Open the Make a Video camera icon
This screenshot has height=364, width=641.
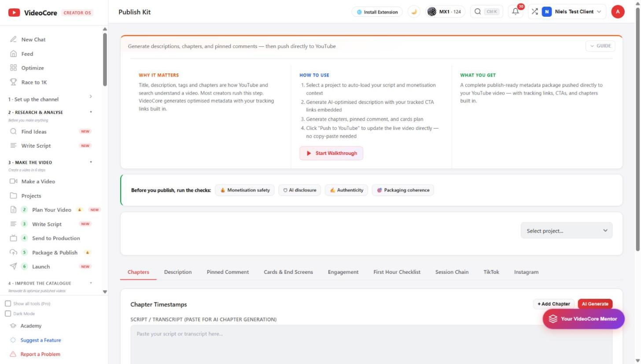pos(13,181)
